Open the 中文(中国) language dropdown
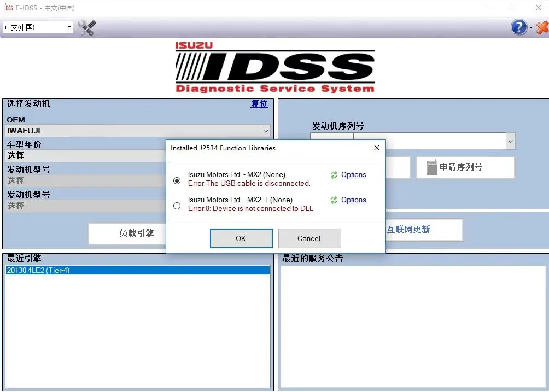This screenshot has width=549, height=392. pyautogui.click(x=38, y=27)
